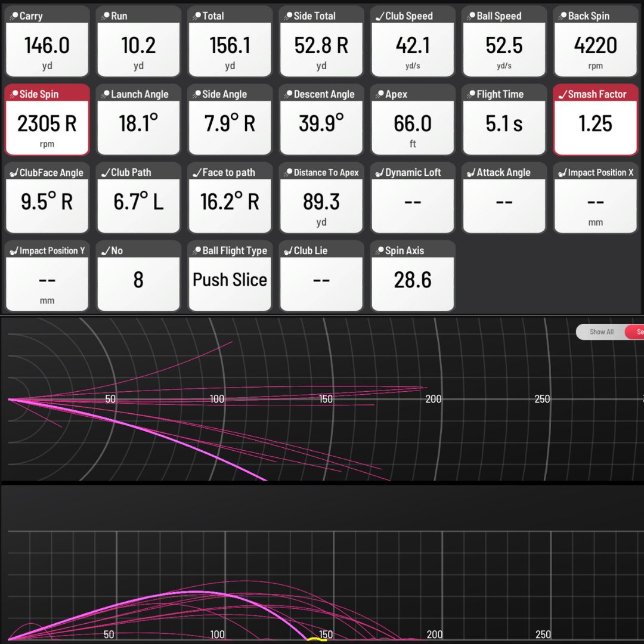Click the ball icon beside Side Total
The width and height of the screenshot is (644, 644).
[288, 16]
